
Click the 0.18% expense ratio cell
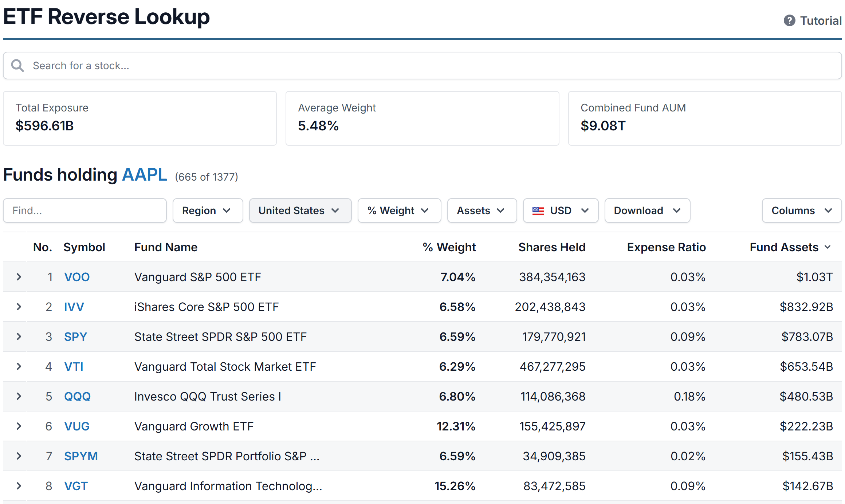click(x=689, y=396)
